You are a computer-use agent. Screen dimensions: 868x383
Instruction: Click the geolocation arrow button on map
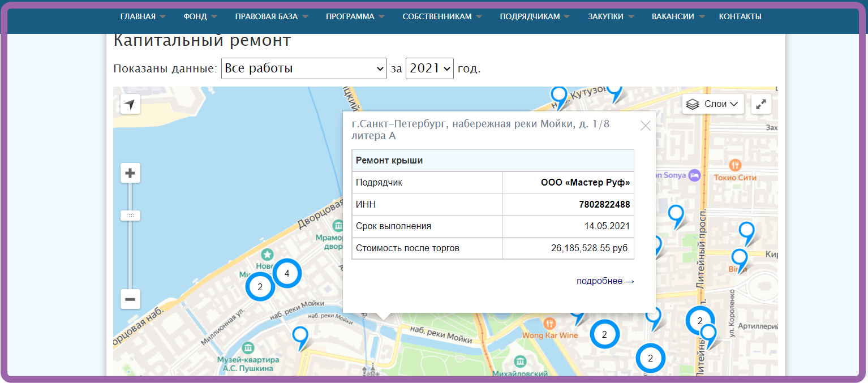coord(130,104)
